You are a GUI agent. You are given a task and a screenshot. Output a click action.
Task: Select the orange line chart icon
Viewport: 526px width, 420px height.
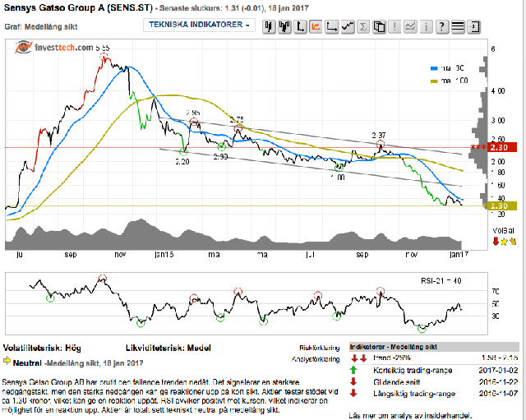tap(316, 26)
